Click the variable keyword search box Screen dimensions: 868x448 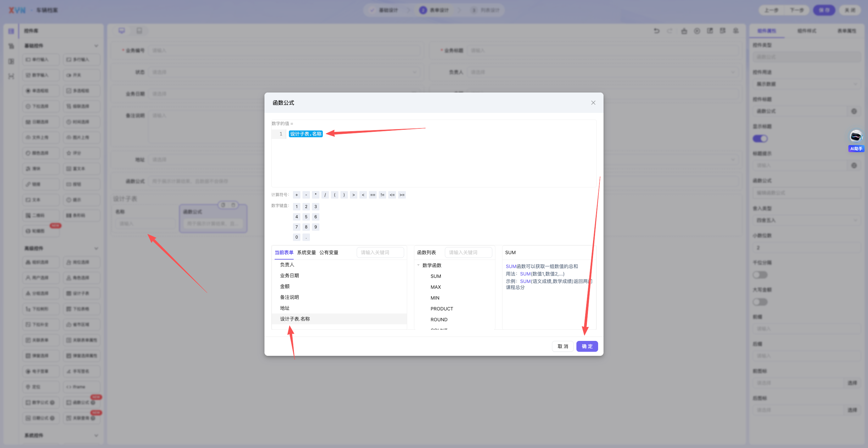380,252
